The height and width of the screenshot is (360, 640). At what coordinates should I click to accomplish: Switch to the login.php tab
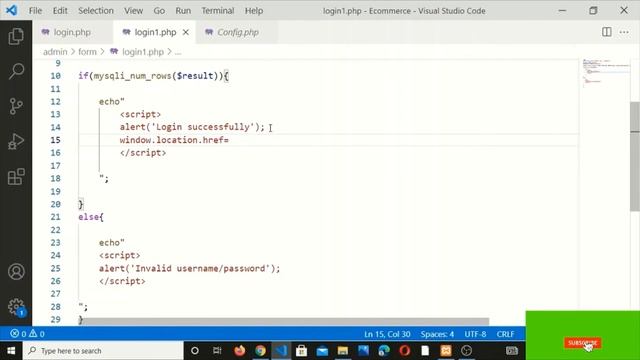pyautogui.click(x=72, y=32)
